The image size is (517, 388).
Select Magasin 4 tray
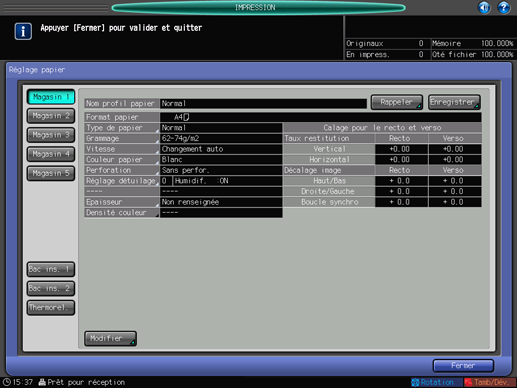click(x=51, y=154)
